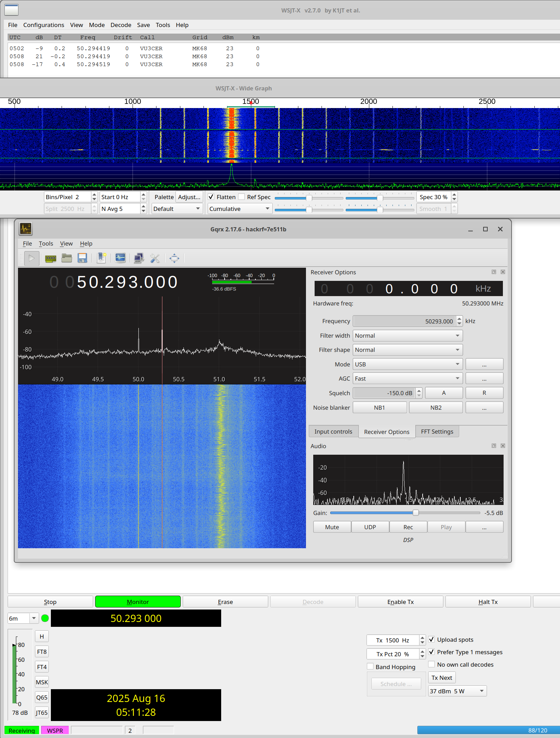The height and width of the screenshot is (738, 560).
Task: Open the Filter shape dropdown
Action: coord(408,350)
